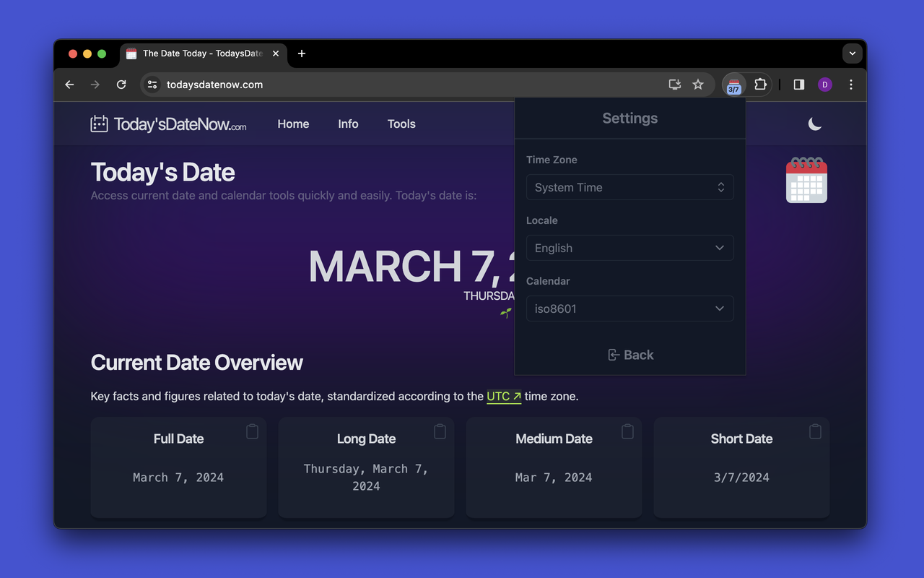Copy the Long Date using its clipboard icon
Viewport: 924px width, 578px height.
point(440,431)
